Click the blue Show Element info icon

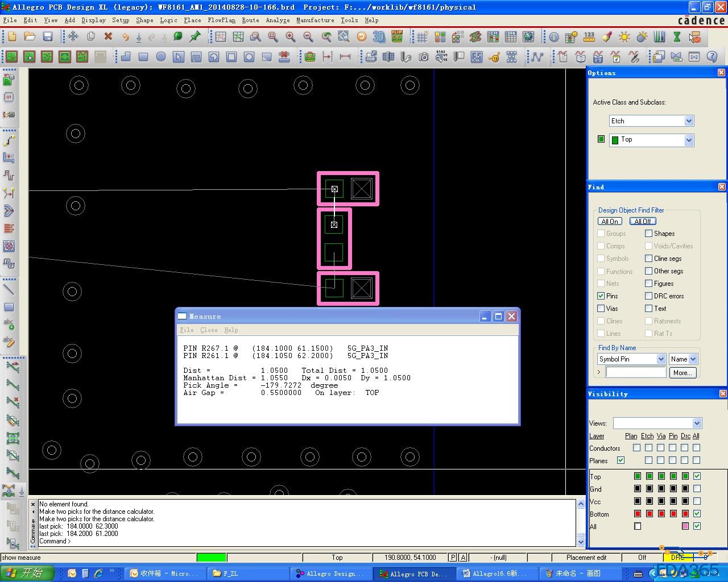point(553,37)
